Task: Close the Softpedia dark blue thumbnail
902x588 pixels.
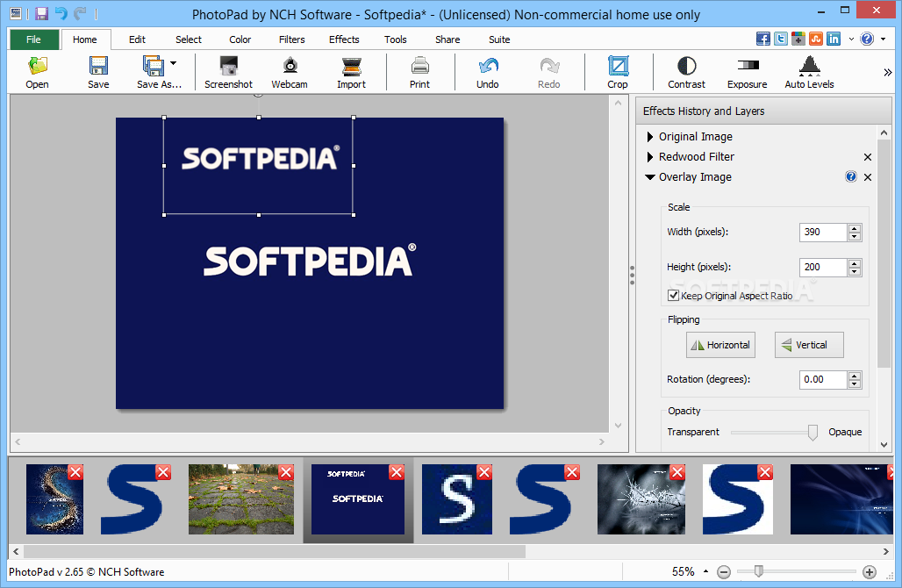Action: pyautogui.click(x=397, y=472)
